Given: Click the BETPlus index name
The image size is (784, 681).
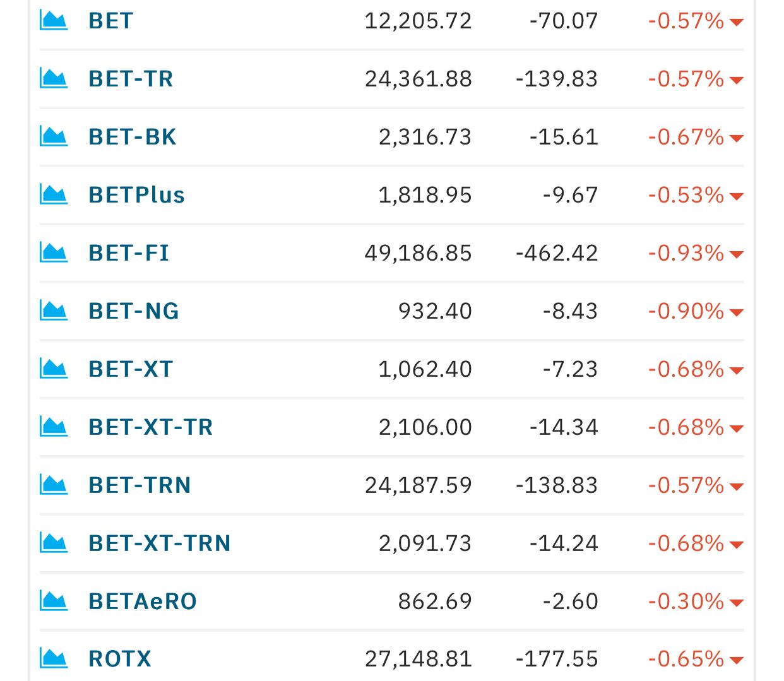Looking at the screenshot, I should tap(137, 195).
